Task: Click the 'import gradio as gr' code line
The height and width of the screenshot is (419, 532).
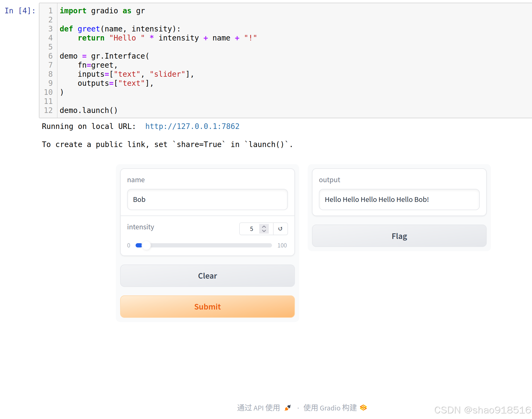Action: (102, 11)
